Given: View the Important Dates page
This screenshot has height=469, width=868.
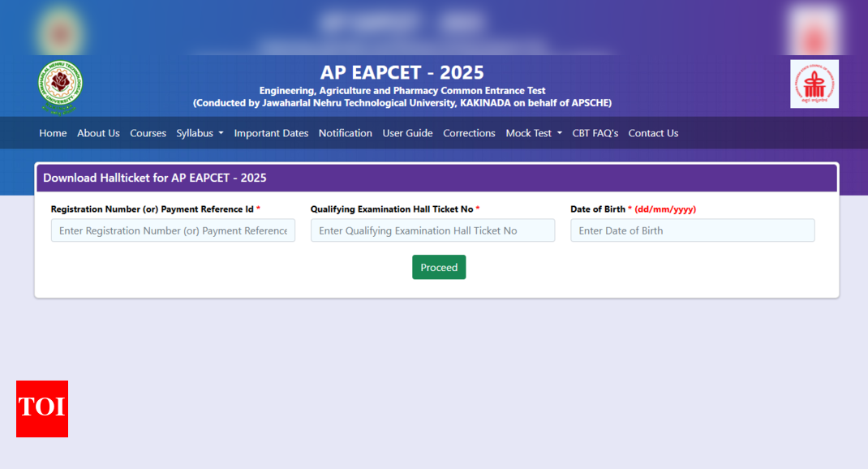Looking at the screenshot, I should pyautogui.click(x=271, y=133).
